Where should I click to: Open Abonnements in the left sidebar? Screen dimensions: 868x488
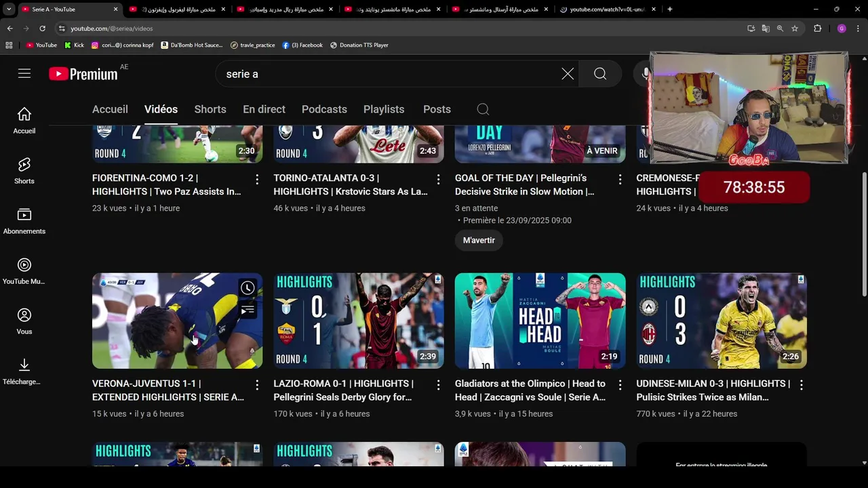click(x=24, y=221)
